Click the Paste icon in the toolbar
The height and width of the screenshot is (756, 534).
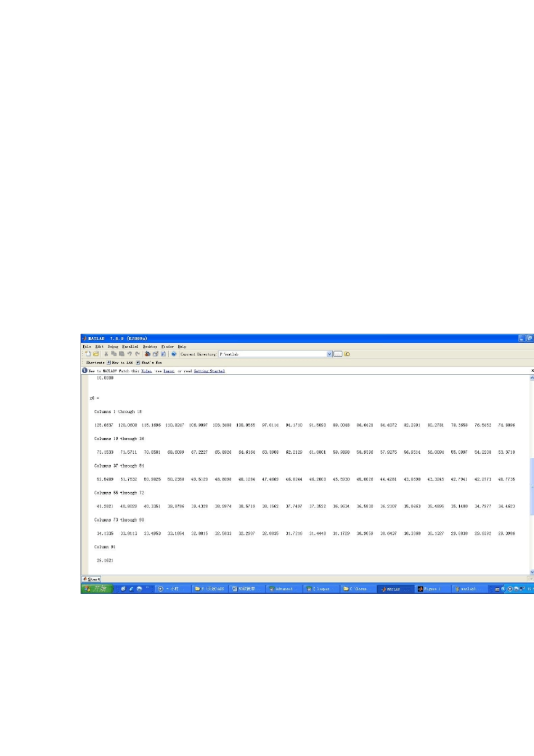pyautogui.click(x=121, y=354)
